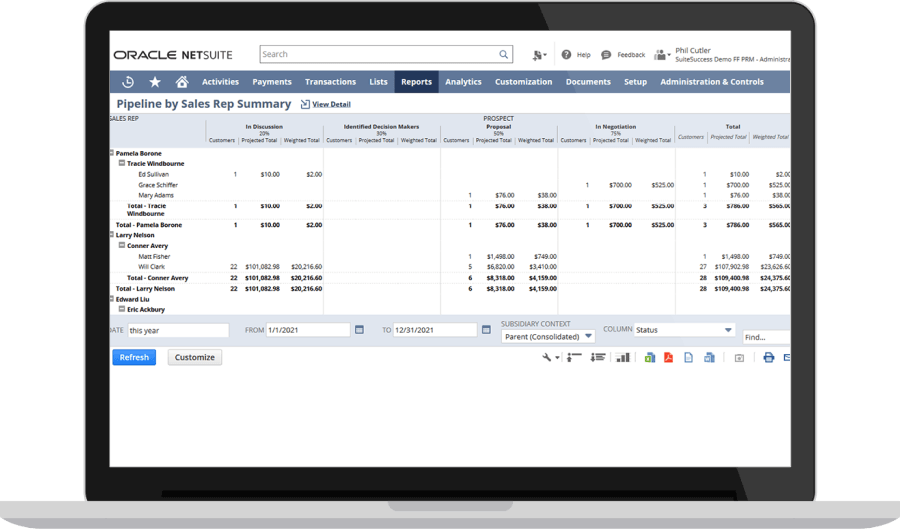Image resolution: width=900 pixels, height=529 pixels.
Task: Open the Column Status dropdown
Action: (684, 330)
